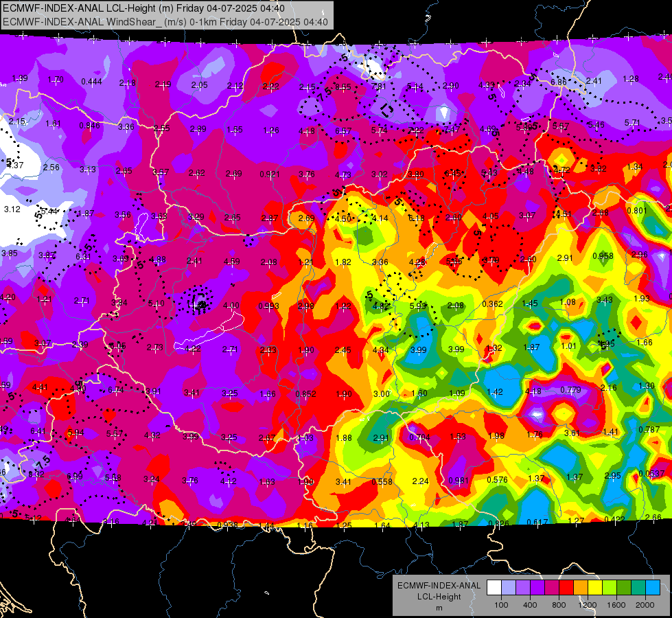Click the wind shear value 2.24
672x618 pixels.
point(420,481)
